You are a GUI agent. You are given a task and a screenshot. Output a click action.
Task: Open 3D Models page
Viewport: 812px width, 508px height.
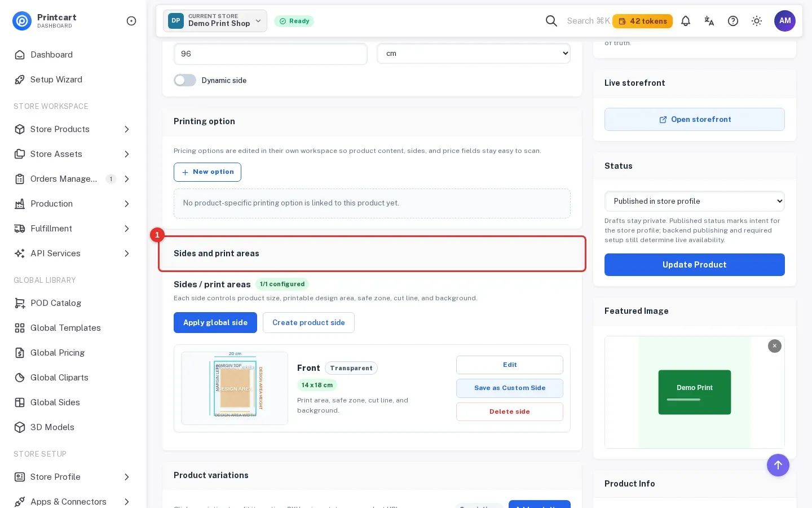pyautogui.click(x=73, y=427)
